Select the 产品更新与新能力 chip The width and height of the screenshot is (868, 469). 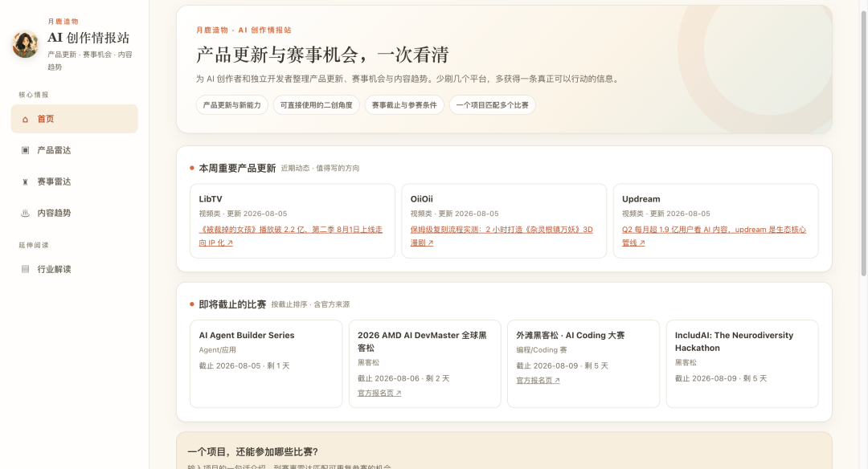click(x=232, y=105)
